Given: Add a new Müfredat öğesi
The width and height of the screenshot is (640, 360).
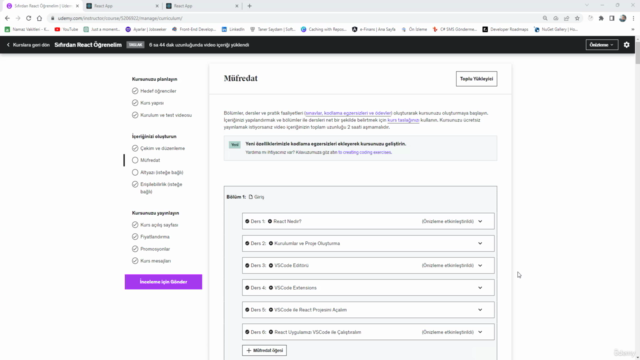Looking at the screenshot, I should pyautogui.click(x=264, y=350).
